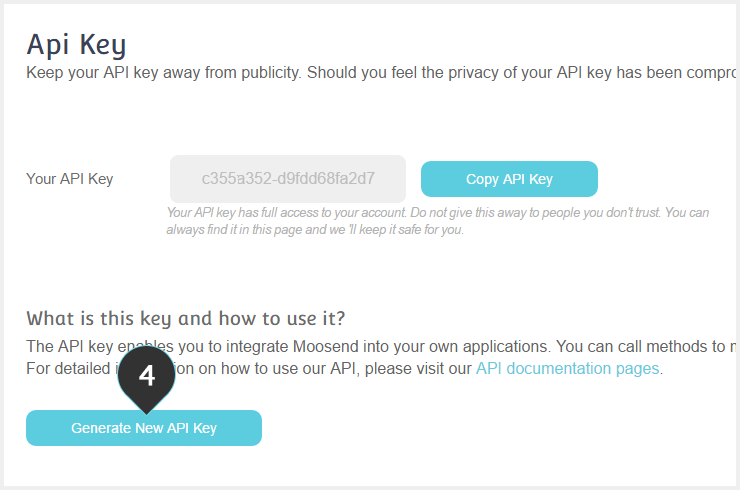Click the 'always find it in this page' line
The image size is (740, 490).
coord(315,229)
